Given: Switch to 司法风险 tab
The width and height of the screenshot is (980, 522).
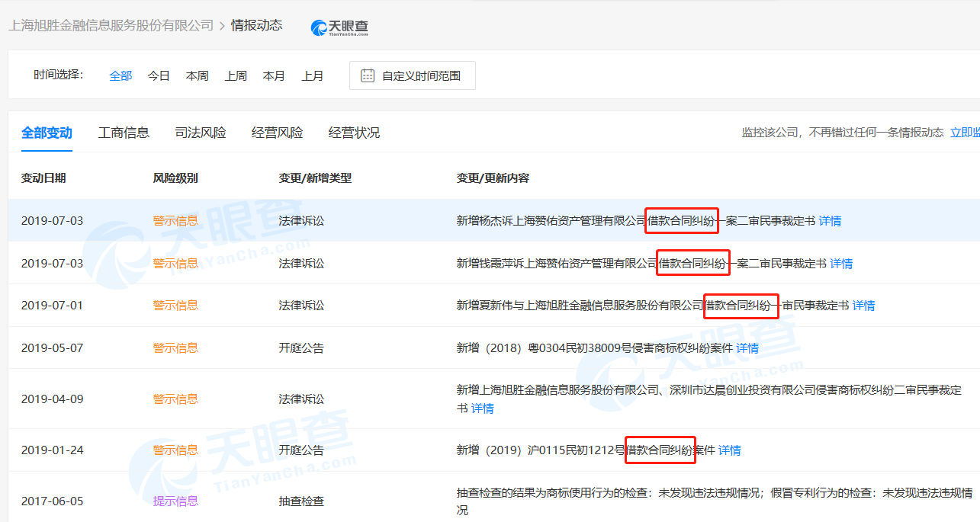Looking at the screenshot, I should point(201,133).
